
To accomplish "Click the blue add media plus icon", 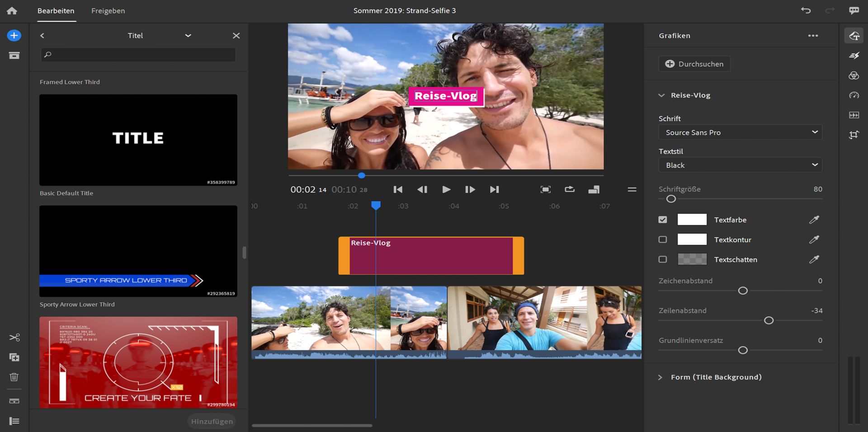I will coord(14,36).
